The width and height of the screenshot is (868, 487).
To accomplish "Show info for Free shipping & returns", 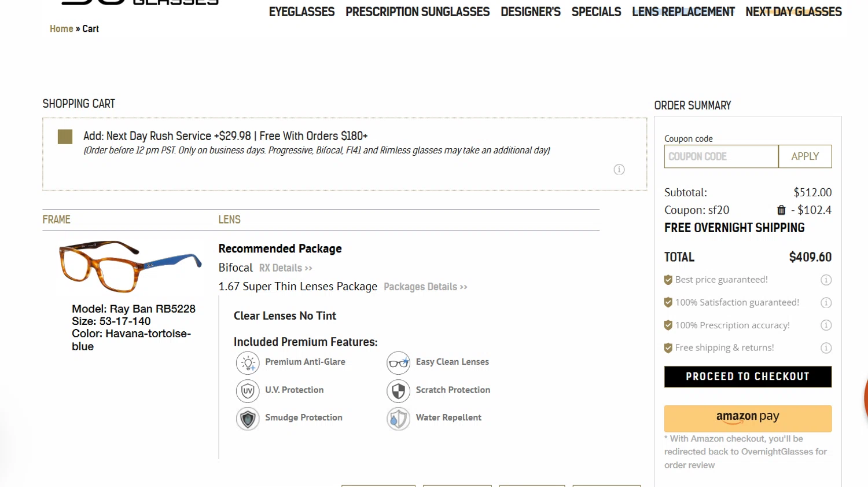I will point(826,347).
